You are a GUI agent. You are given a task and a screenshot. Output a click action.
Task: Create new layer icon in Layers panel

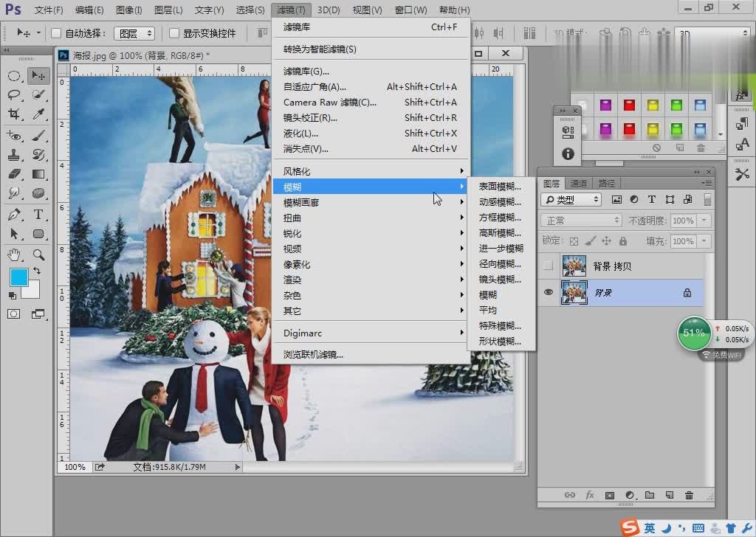point(669,495)
